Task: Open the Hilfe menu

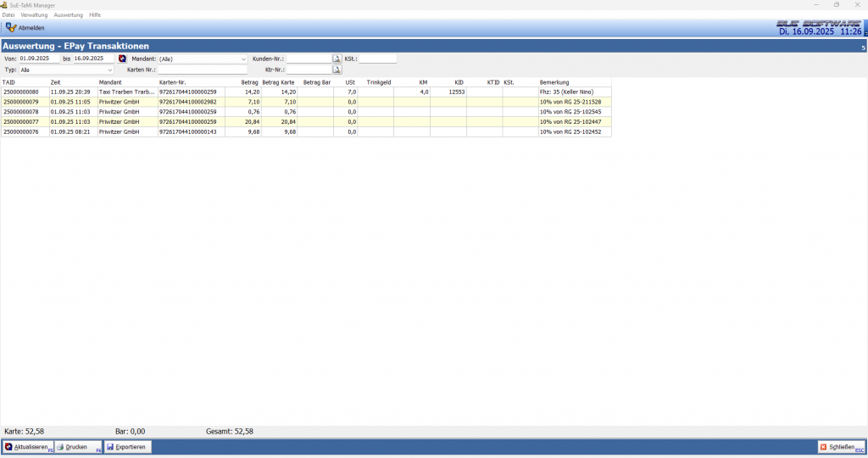Action: (95, 15)
